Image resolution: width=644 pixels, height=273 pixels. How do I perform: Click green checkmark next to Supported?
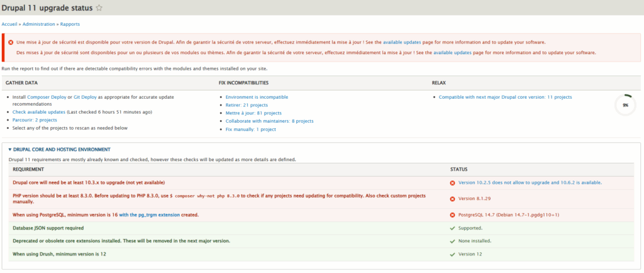coord(452,228)
